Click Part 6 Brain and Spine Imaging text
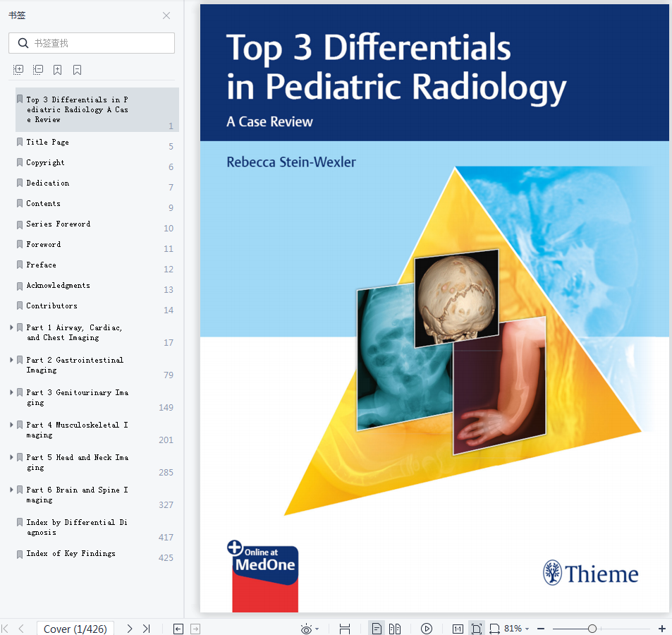Screen dimensions: 672x635 (77, 495)
